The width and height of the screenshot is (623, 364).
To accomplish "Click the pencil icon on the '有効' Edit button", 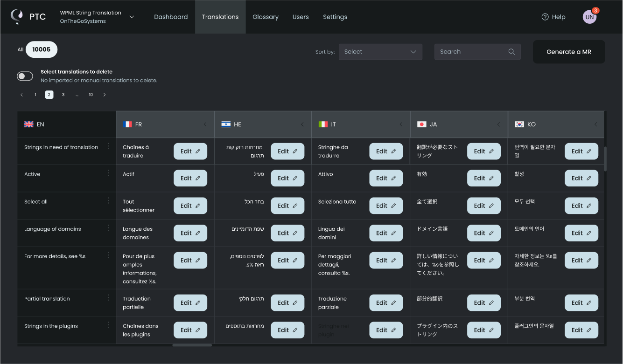I will pos(491,178).
